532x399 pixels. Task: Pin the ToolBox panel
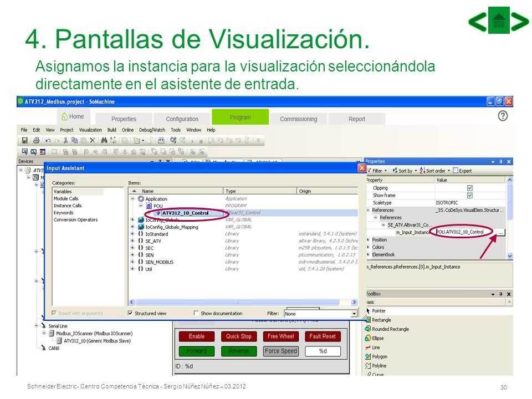(501, 294)
